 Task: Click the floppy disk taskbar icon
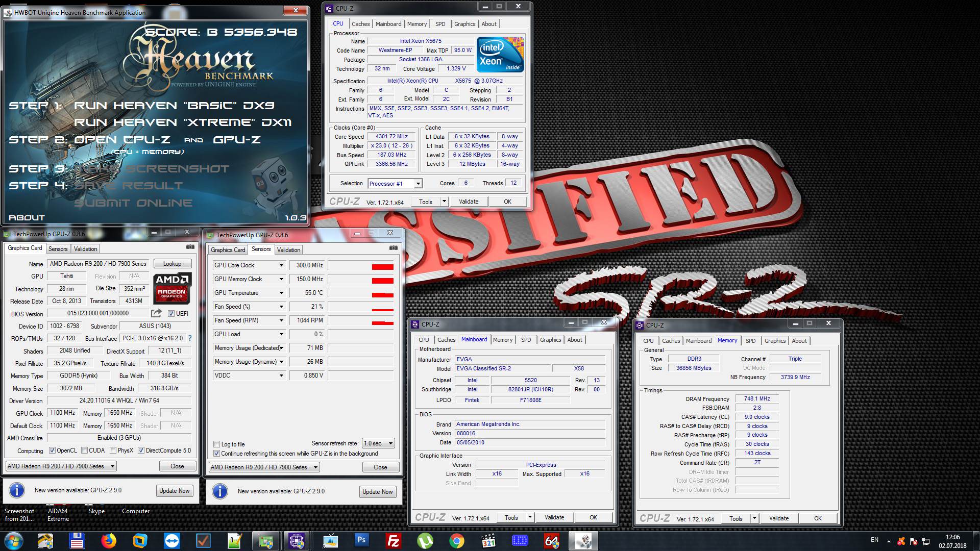(77, 540)
